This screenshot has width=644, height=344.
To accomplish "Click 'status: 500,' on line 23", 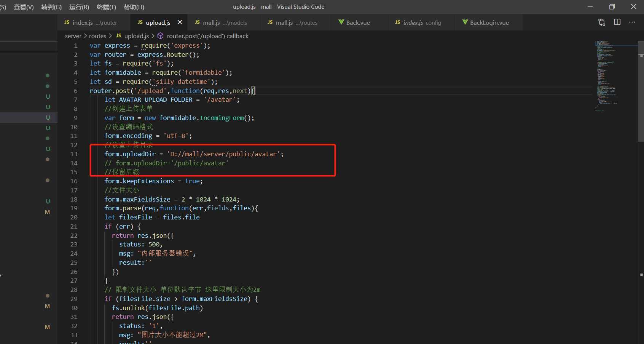I will tap(141, 244).
